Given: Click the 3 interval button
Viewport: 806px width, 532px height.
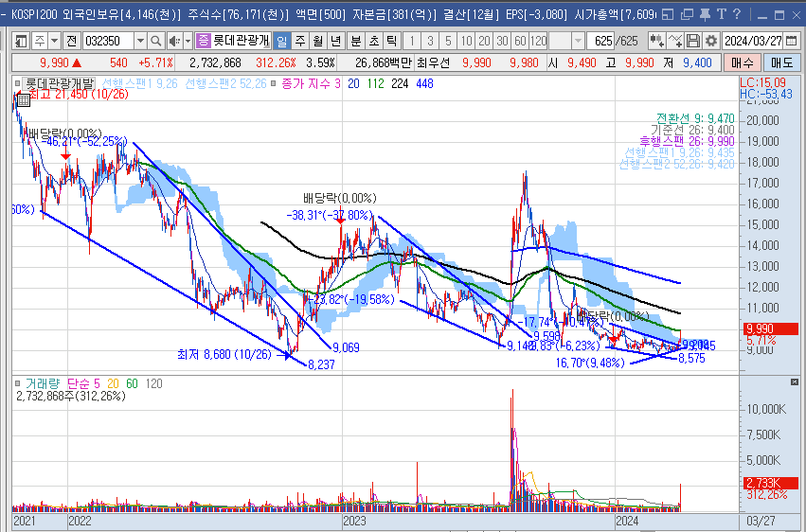Looking at the screenshot, I should click(430, 41).
